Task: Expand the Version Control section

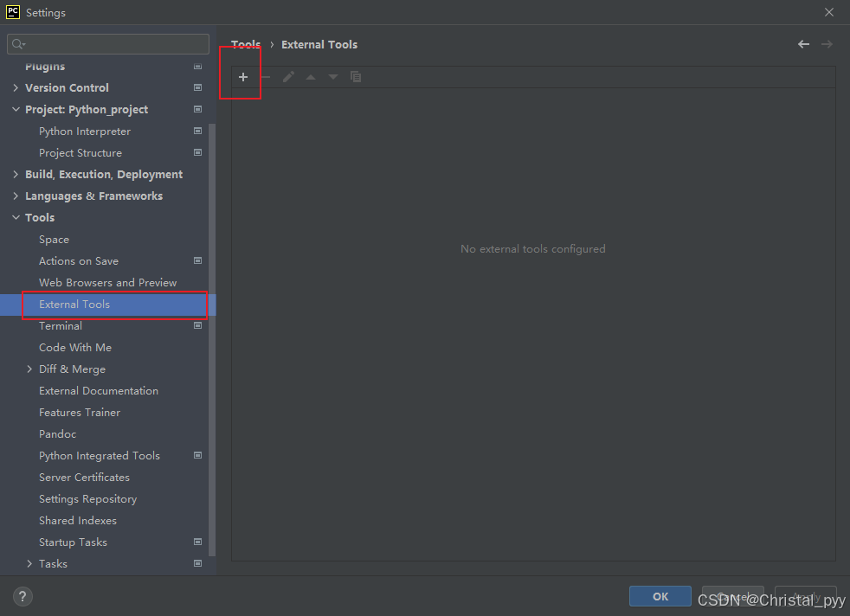Action: [x=16, y=87]
